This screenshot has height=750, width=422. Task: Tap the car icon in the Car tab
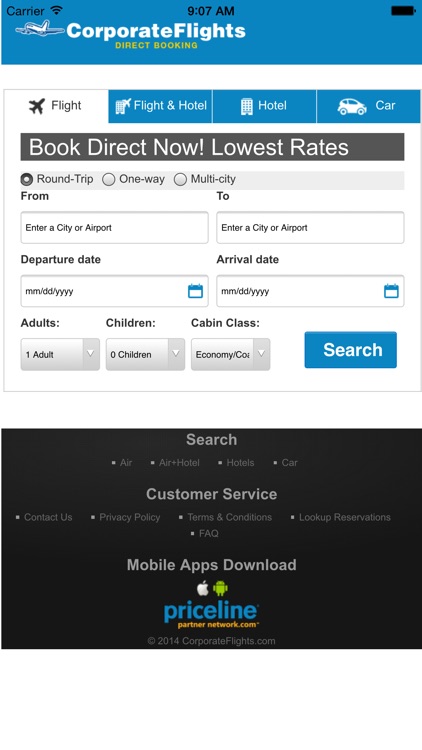(352, 106)
